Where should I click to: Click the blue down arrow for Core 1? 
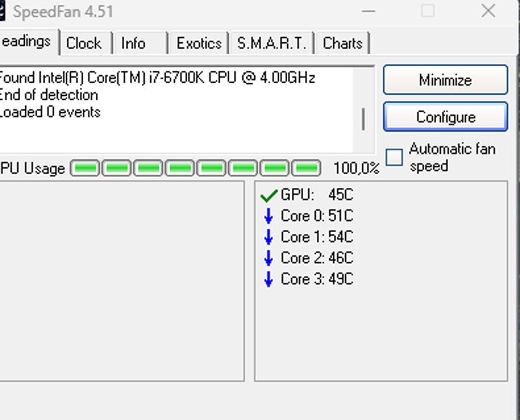coord(269,237)
